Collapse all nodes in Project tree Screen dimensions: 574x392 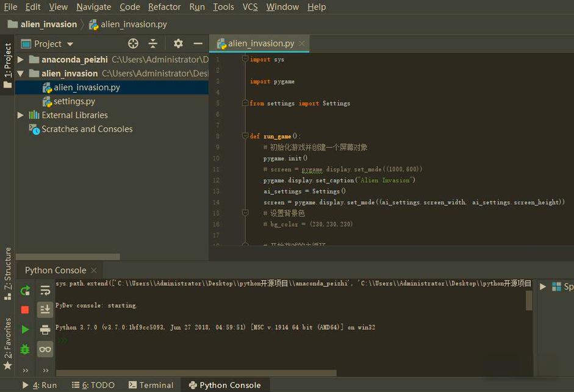pyautogui.click(x=152, y=43)
